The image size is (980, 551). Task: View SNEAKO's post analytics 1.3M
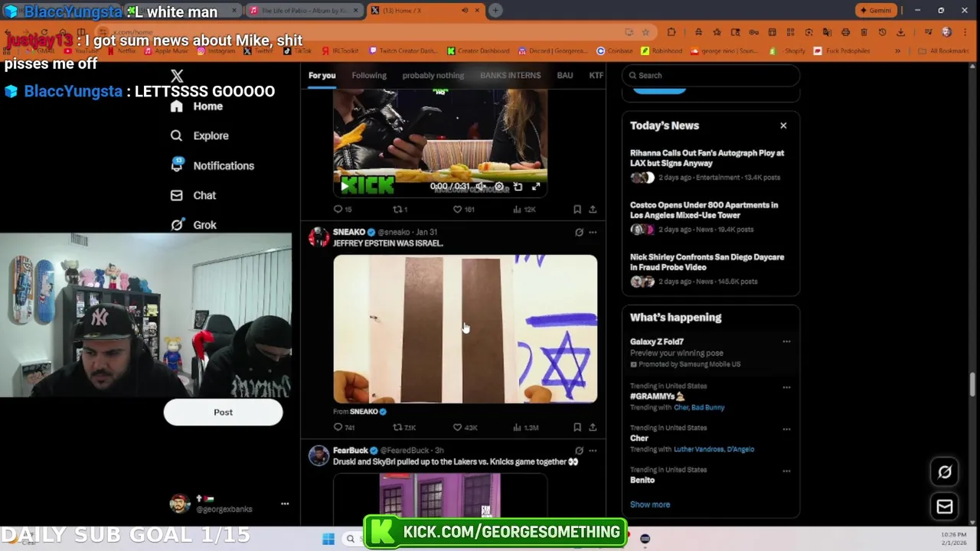(x=525, y=428)
